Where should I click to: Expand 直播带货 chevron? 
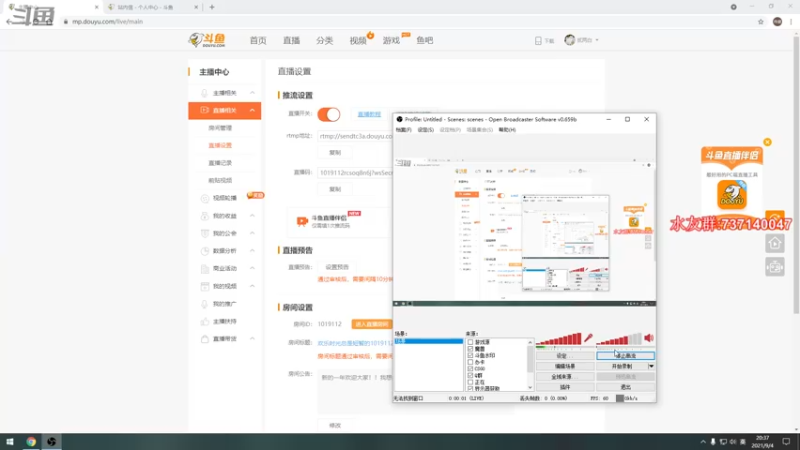point(252,339)
